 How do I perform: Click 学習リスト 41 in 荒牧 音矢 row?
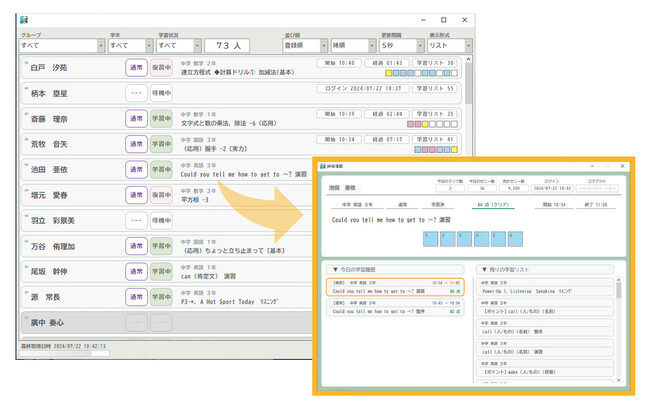[x=435, y=140]
